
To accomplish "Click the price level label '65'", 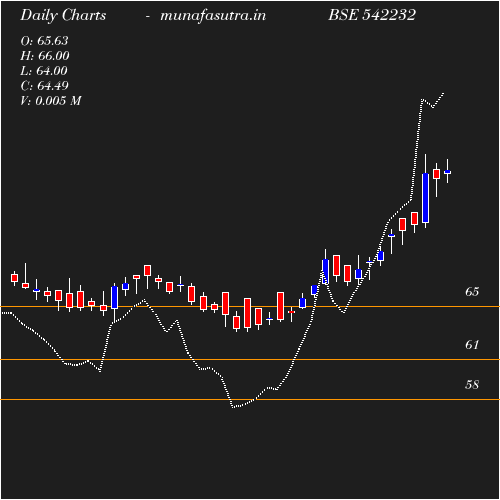I will pos(472,292).
